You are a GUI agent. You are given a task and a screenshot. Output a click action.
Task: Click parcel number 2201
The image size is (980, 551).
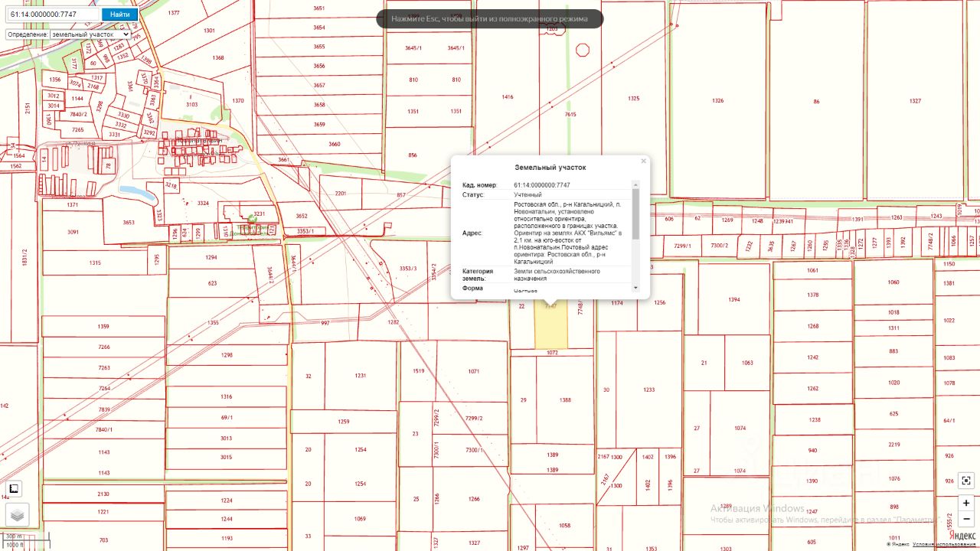click(341, 193)
